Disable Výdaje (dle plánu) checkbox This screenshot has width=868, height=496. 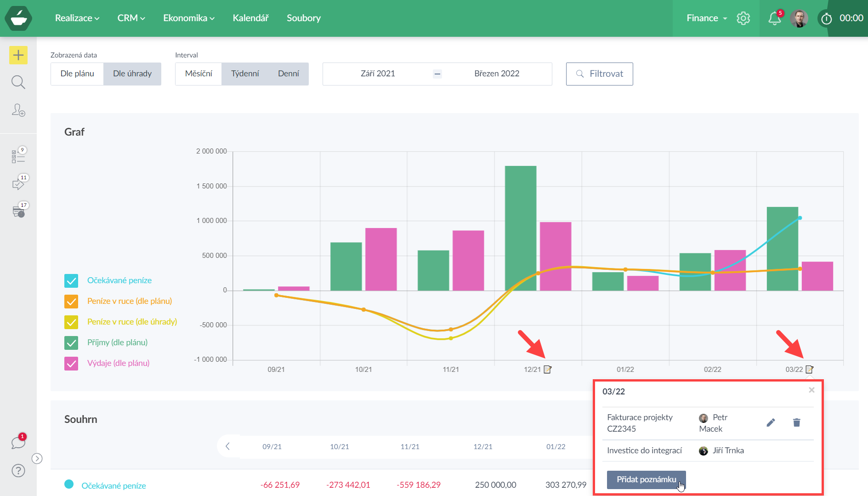(71, 363)
